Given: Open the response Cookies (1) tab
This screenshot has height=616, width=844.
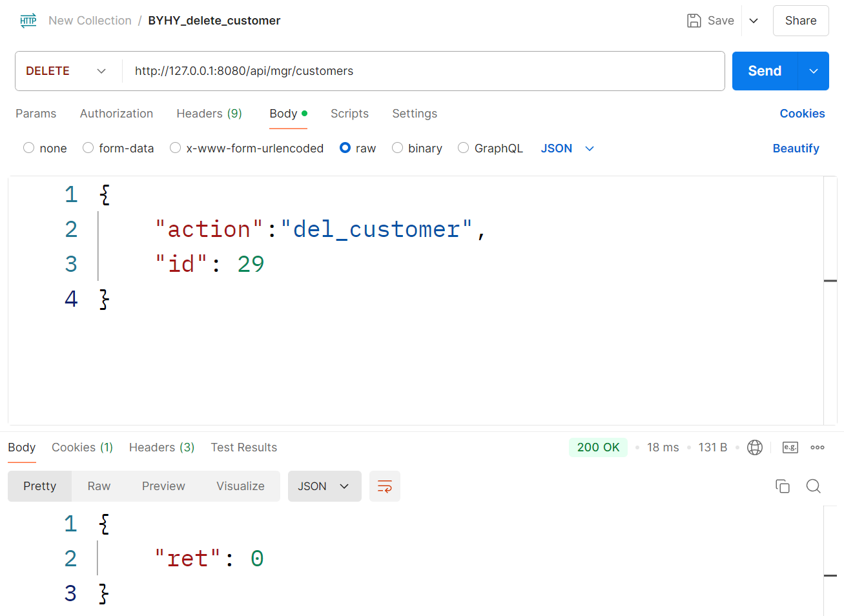Looking at the screenshot, I should (82, 447).
